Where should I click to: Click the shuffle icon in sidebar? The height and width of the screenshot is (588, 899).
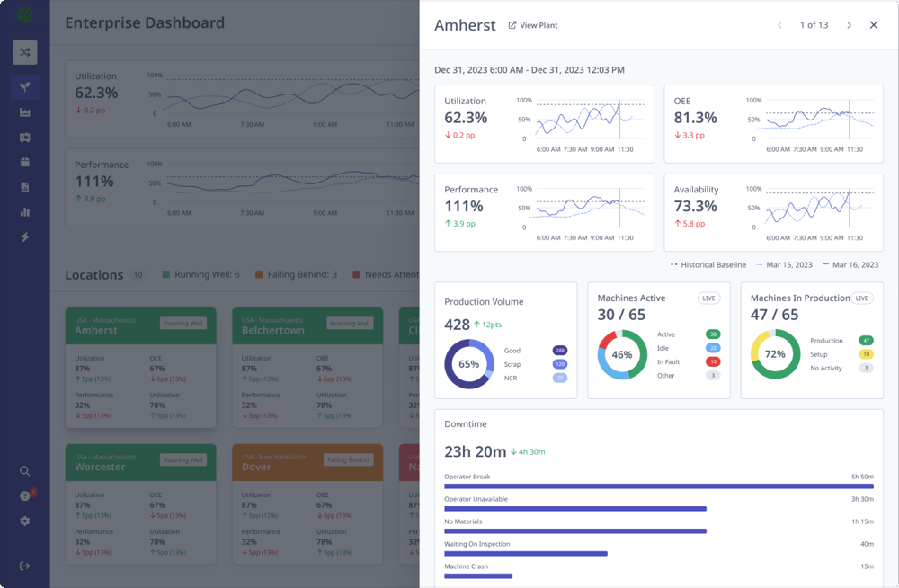point(24,52)
